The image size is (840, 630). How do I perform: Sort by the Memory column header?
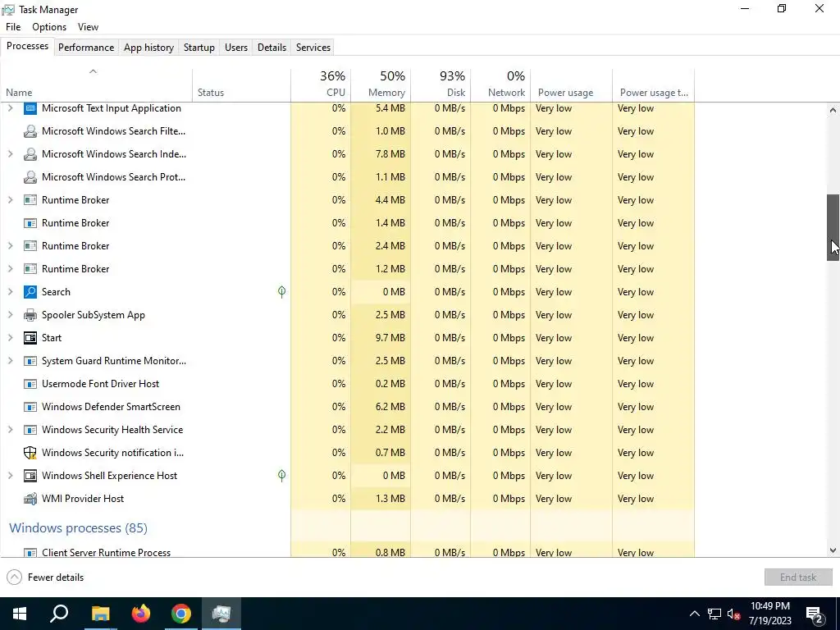point(381,85)
